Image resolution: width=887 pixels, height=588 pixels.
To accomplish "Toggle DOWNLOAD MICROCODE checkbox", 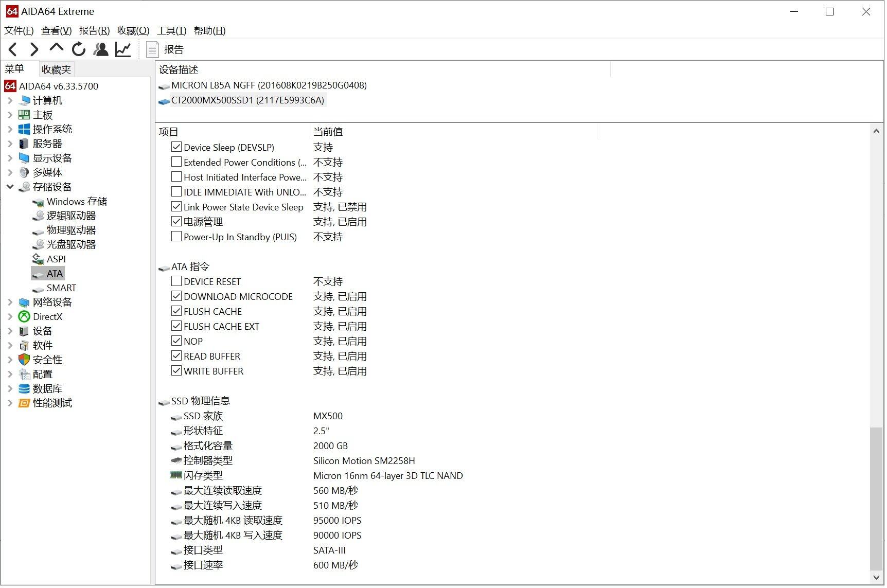I will 176,296.
